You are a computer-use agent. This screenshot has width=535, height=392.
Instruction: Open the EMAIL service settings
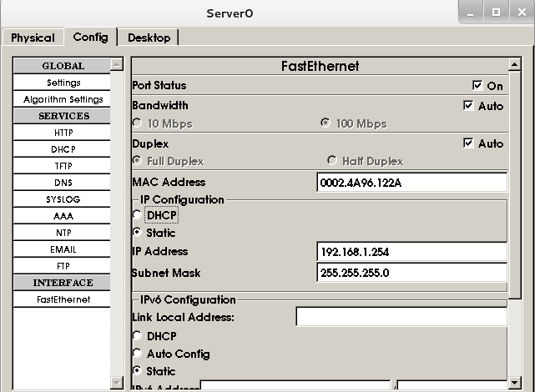click(63, 249)
